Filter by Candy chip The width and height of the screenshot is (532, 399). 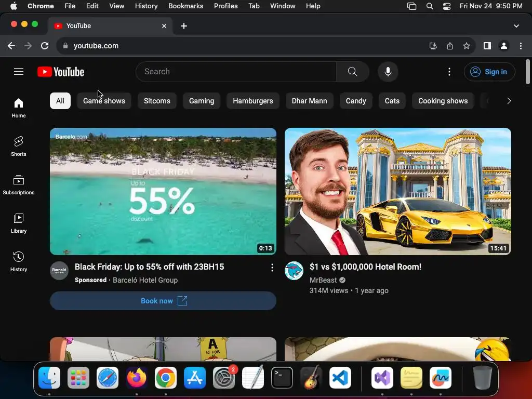point(356,101)
